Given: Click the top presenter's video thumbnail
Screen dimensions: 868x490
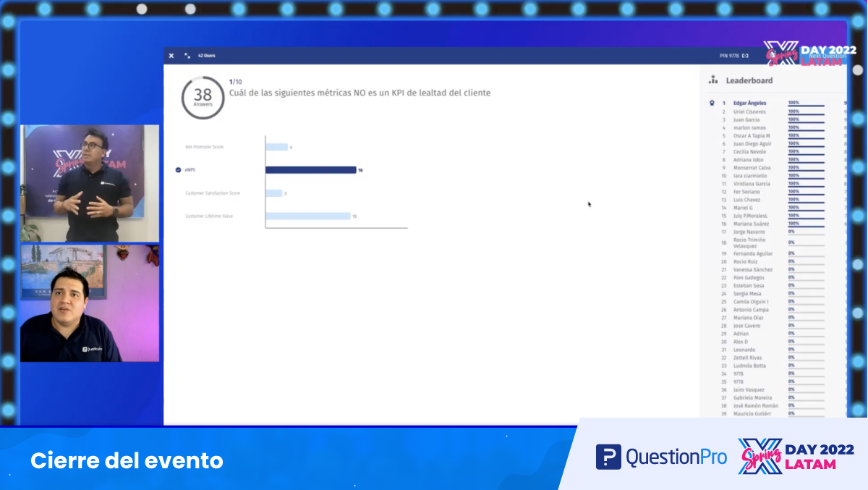Looking at the screenshot, I should click(90, 184).
